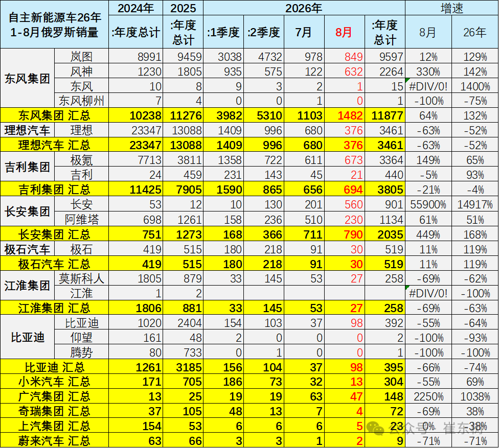Click the 长安集团 汇总 row label

pos(54,234)
